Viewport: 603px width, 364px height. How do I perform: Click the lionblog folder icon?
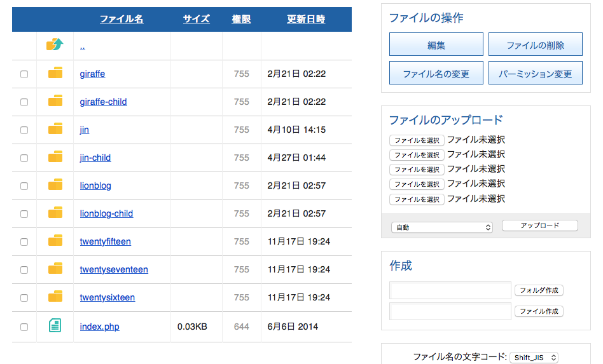55,185
